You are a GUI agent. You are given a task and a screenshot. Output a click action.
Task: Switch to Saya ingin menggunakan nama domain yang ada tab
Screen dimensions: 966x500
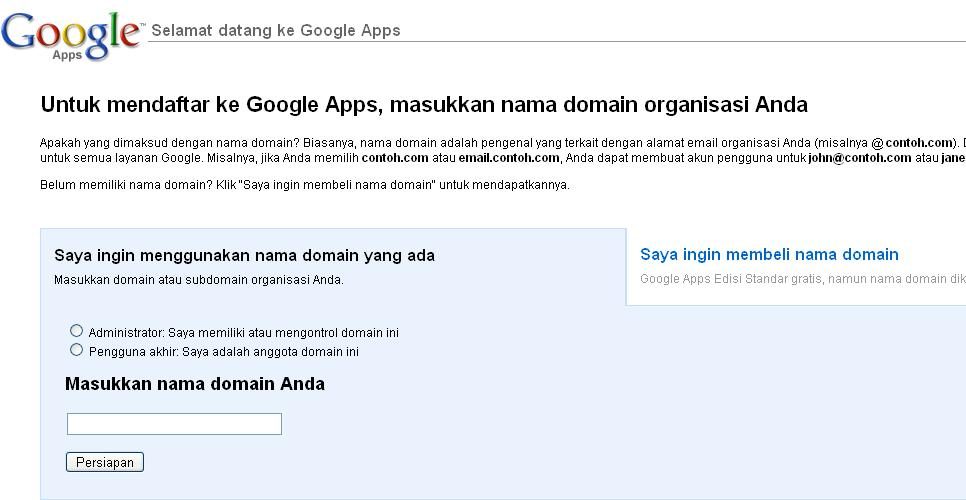pos(245,255)
